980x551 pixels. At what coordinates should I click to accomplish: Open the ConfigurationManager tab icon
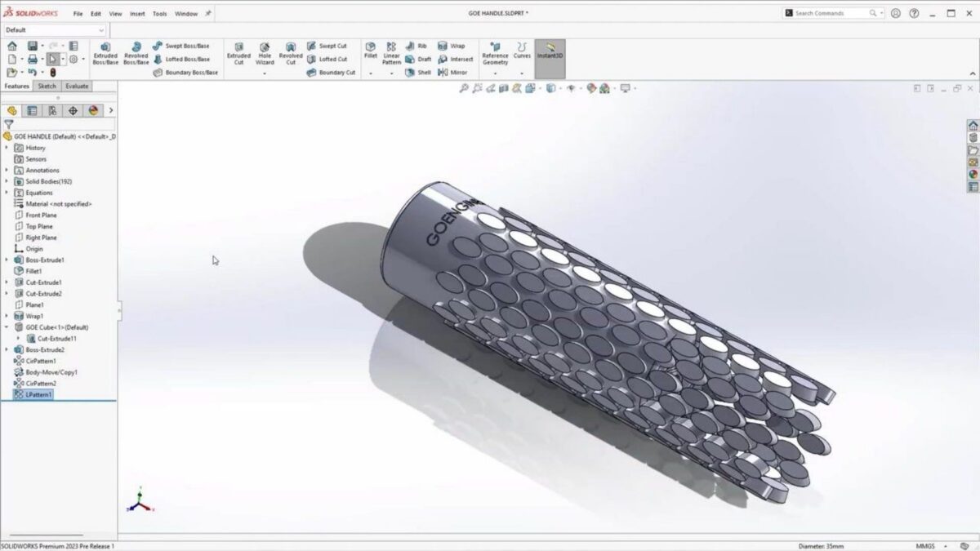coord(52,110)
